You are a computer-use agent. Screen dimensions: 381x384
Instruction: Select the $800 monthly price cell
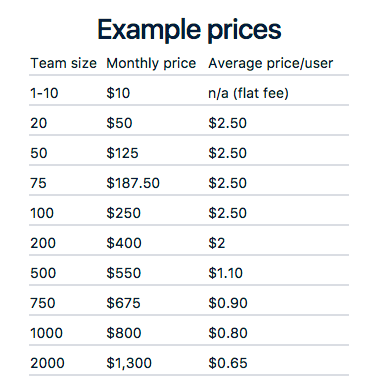tap(124, 333)
